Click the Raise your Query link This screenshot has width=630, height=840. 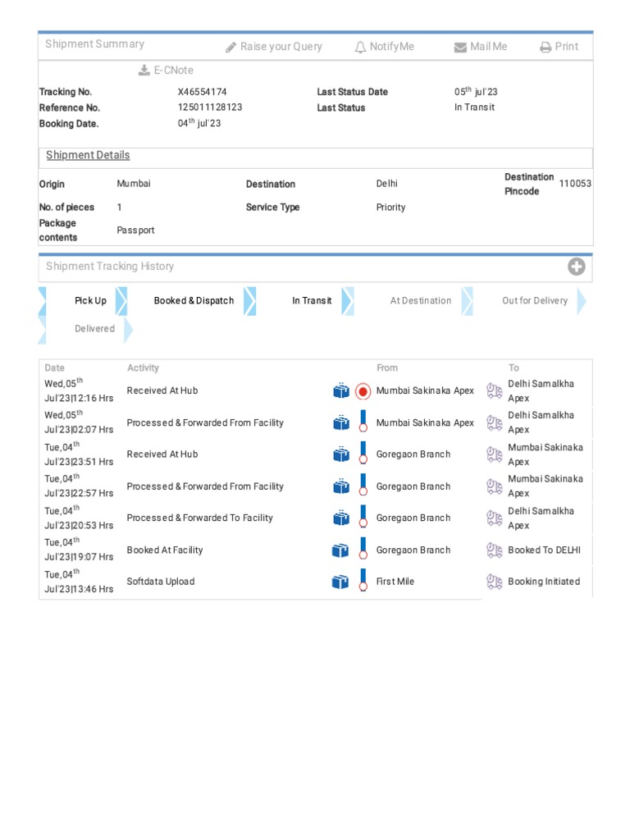point(281,47)
